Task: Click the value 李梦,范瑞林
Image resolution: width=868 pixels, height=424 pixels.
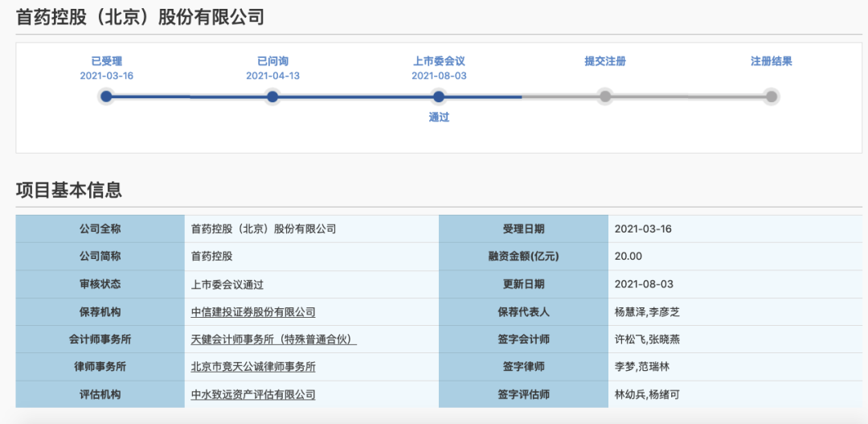Action: coord(642,367)
